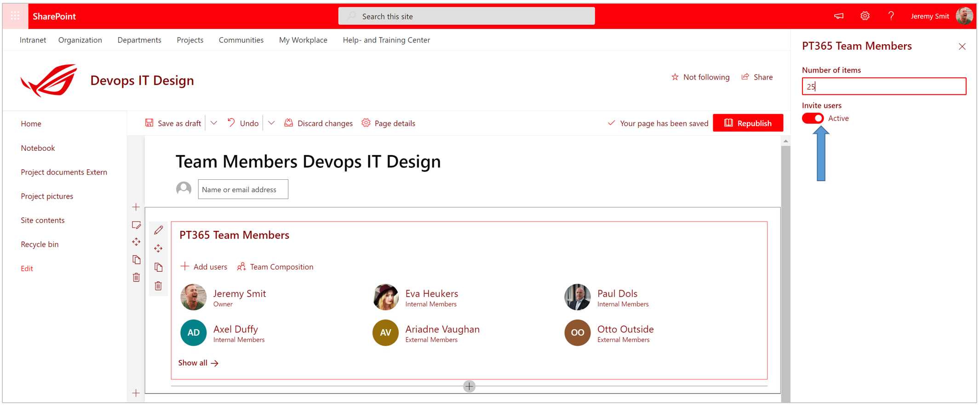The width and height of the screenshot is (980, 406).
Task: Open the Organization menu
Action: (80, 40)
